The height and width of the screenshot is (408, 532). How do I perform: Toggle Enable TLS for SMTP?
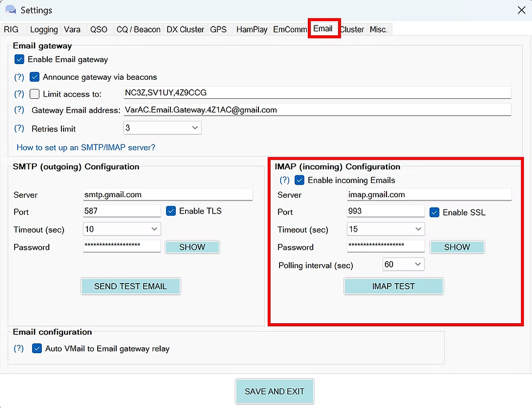point(171,211)
